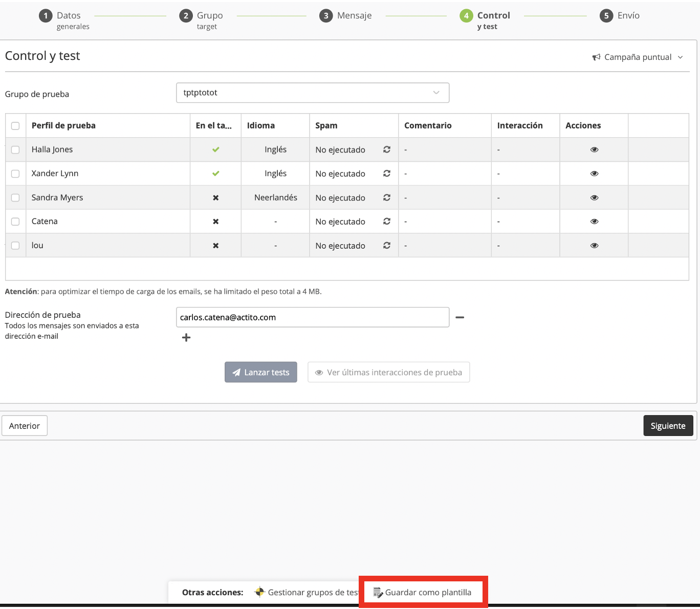
Task: Click the test email address field
Action: (x=312, y=317)
